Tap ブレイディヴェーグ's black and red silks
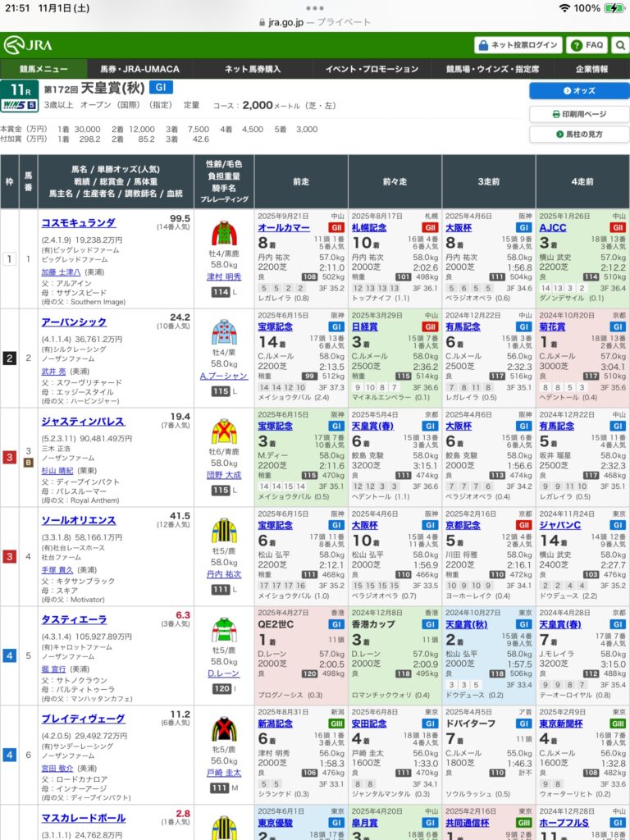 click(224, 729)
